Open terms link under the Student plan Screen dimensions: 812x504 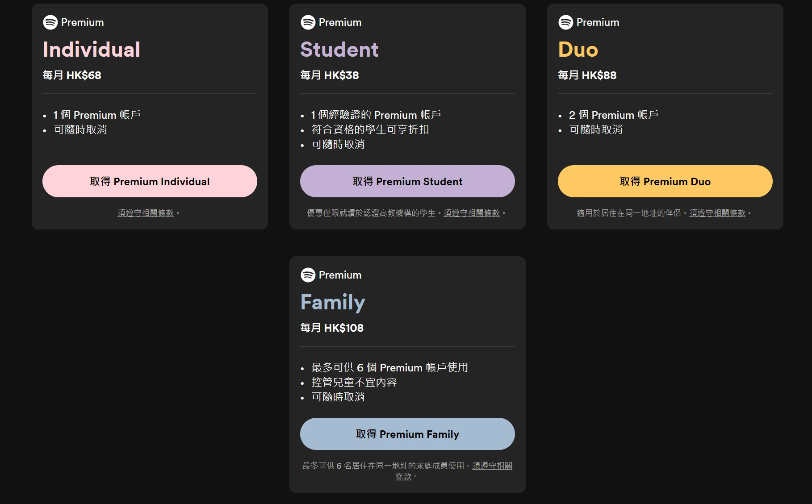pyautogui.click(x=472, y=213)
